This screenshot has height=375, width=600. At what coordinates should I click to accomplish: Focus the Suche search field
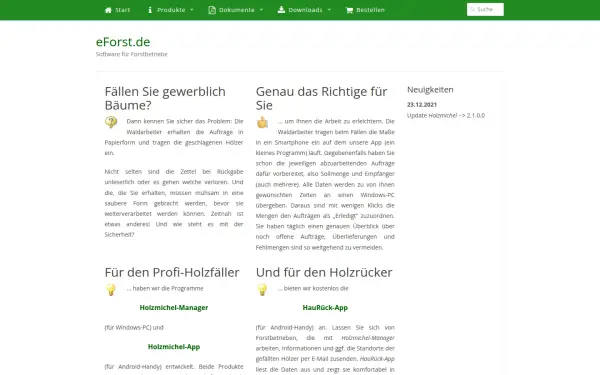[x=485, y=10]
